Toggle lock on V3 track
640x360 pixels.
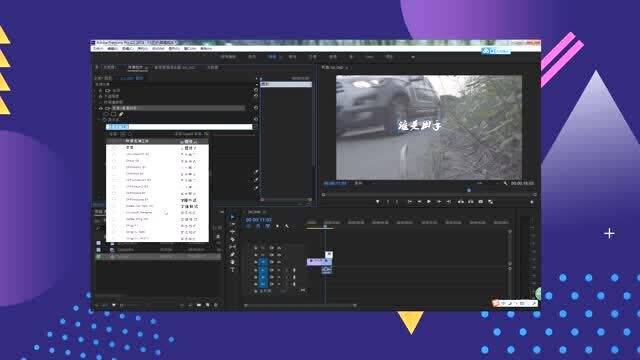coord(256,248)
